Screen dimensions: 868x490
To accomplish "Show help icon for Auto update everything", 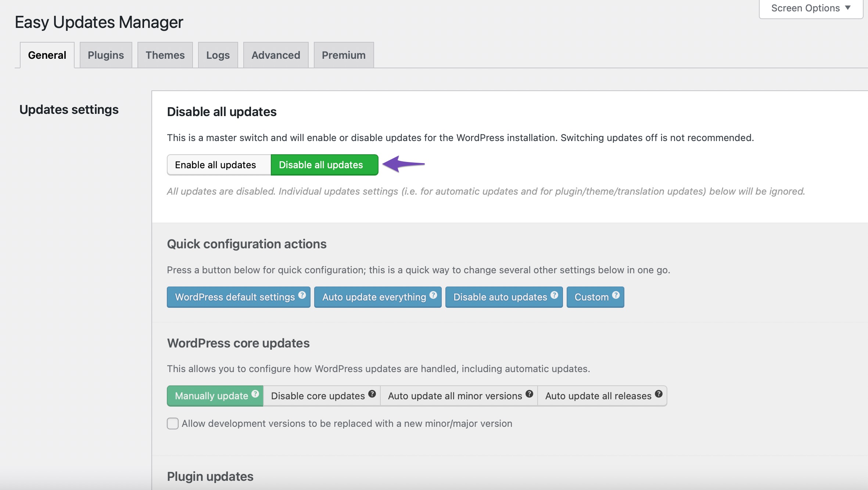I will [433, 295].
